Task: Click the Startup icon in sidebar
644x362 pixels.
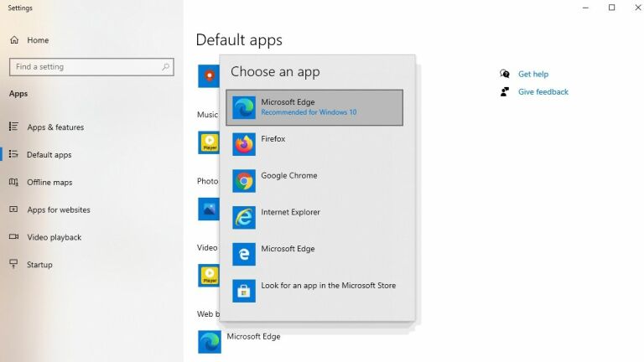Action: 13,263
